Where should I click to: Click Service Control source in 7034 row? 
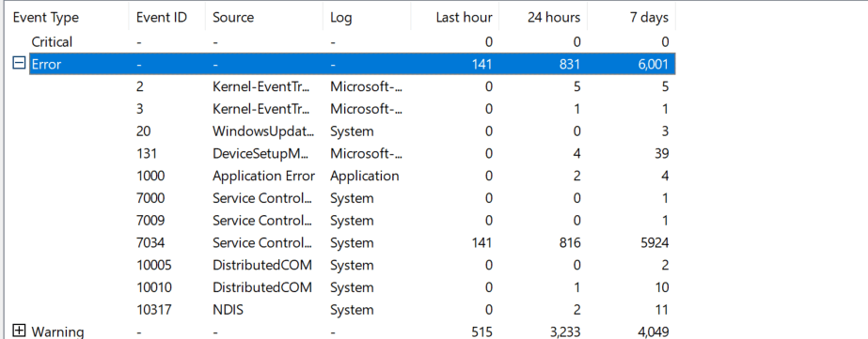coord(262,243)
